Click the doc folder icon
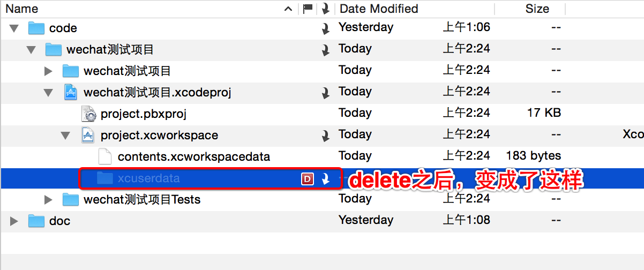 pos(36,221)
